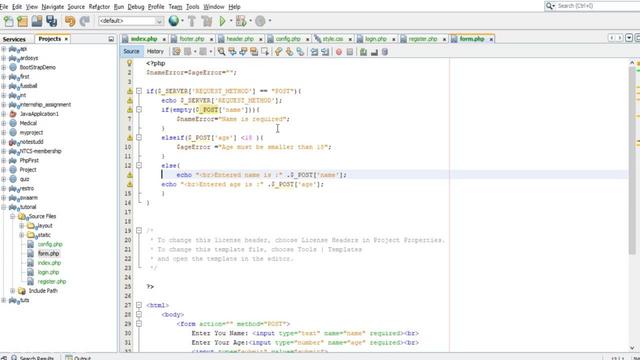Open the Run Project dropdown arrow
640x360 pixels.
231,21
